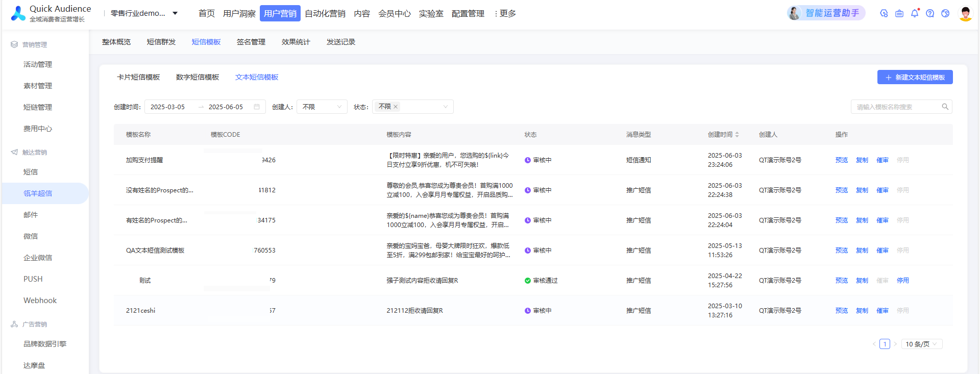
Task: Open Webhook in the sidebar
Action: pyautogui.click(x=40, y=301)
